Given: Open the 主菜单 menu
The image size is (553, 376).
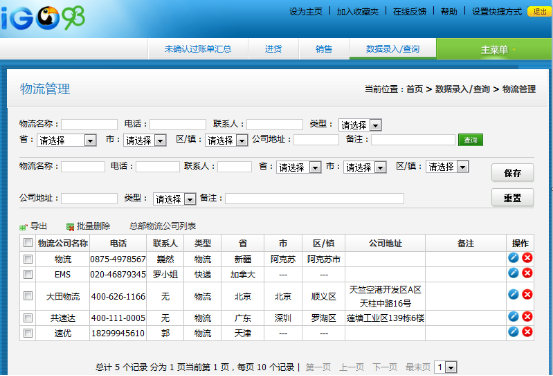Looking at the screenshot, I should coord(494,49).
